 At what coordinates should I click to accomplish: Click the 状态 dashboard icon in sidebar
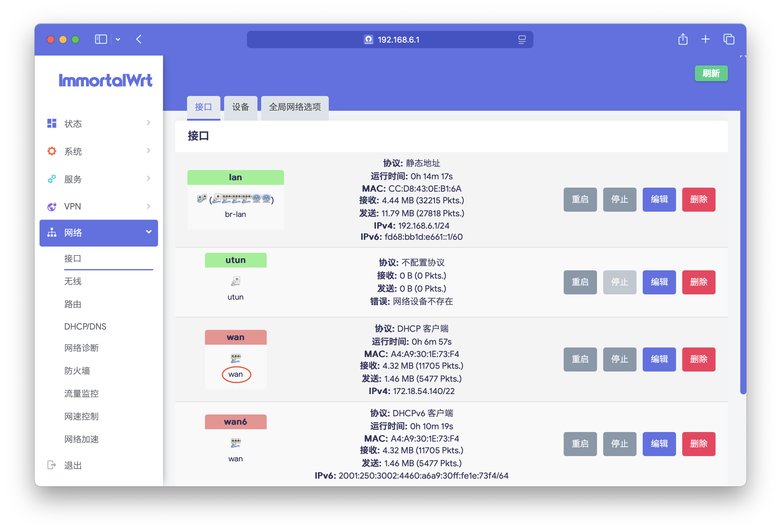(x=52, y=123)
